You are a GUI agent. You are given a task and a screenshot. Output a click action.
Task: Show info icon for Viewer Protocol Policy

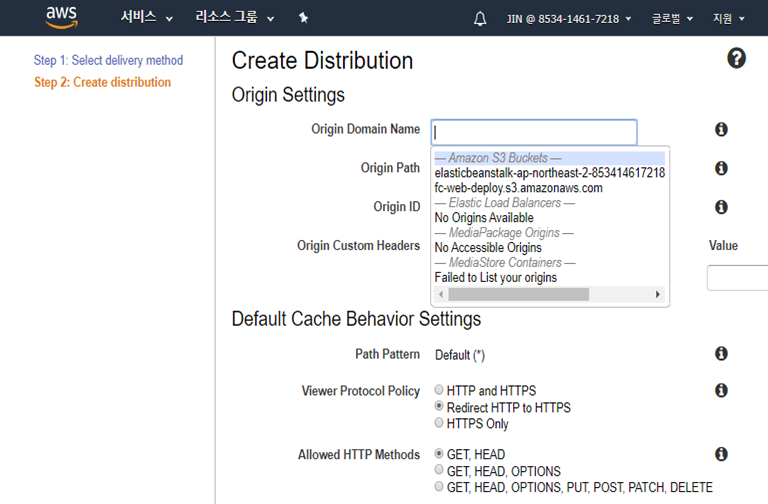coord(721,390)
